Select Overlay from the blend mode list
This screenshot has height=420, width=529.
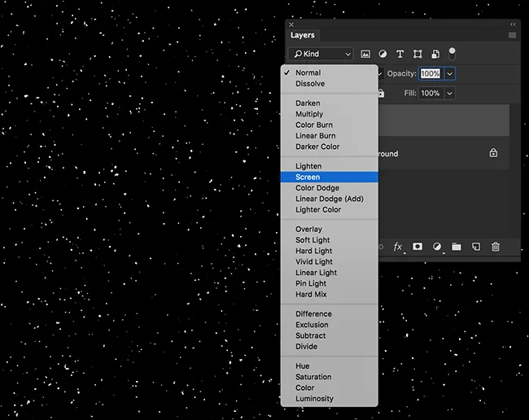[308, 230]
